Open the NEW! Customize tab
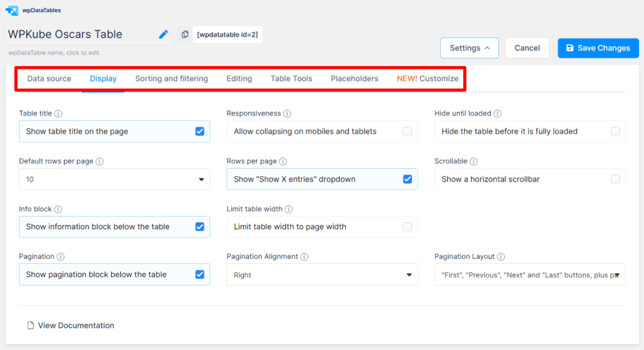Viewport: 644px width, 350px height. (x=428, y=79)
